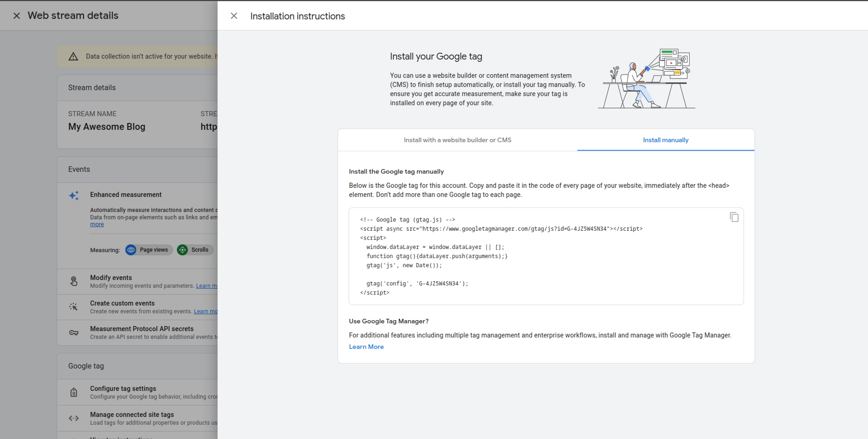868x439 pixels.
Task: Click the Install the Google tag manually heading
Action: (396, 171)
